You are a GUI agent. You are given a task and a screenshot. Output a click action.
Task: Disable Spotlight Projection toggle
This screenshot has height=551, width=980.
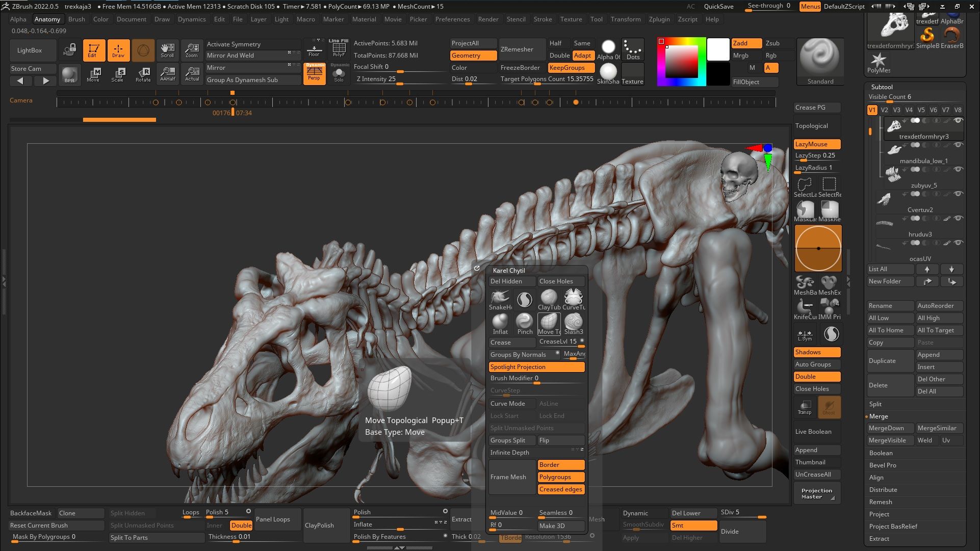click(536, 367)
